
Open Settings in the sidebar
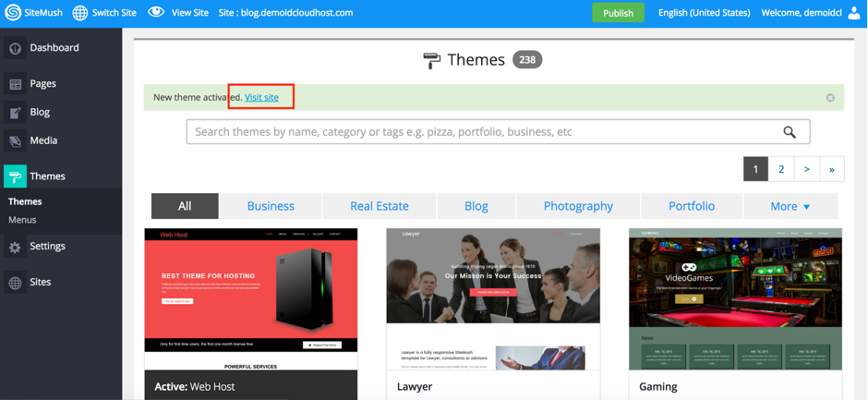click(x=48, y=246)
